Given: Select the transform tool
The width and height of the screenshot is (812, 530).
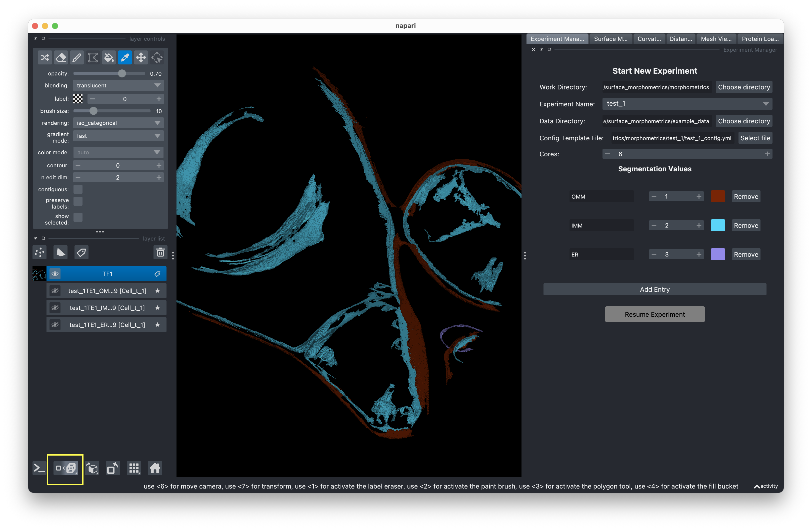Looking at the screenshot, I should click(x=157, y=58).
